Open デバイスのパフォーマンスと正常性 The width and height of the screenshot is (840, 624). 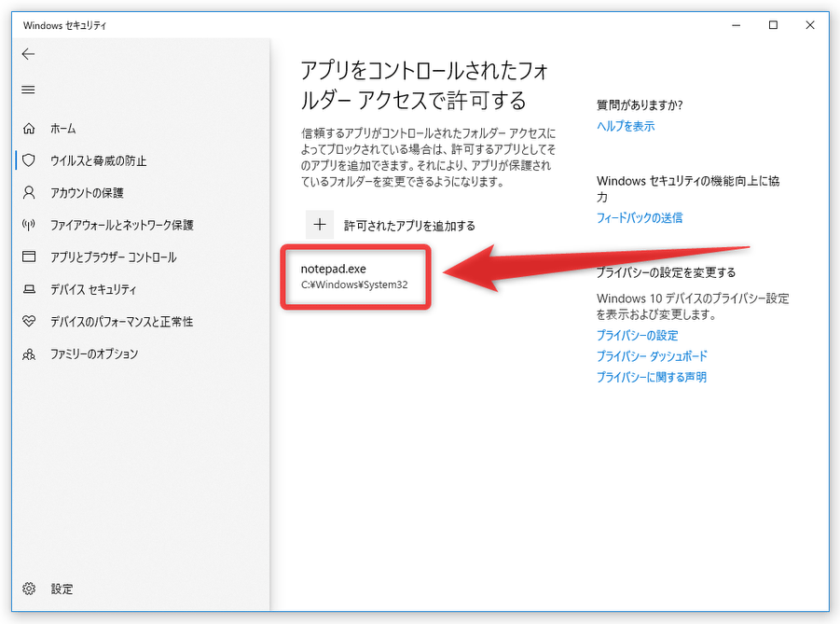pyautogui.click(x=121, y=322)
